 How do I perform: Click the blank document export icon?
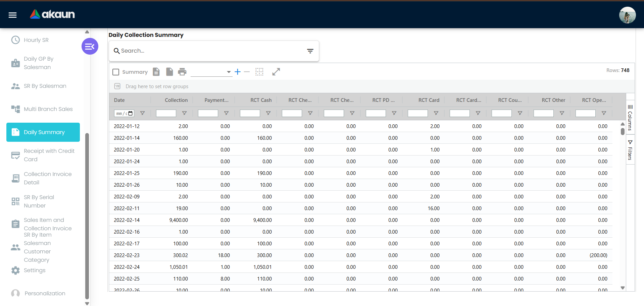pos(169,72)
